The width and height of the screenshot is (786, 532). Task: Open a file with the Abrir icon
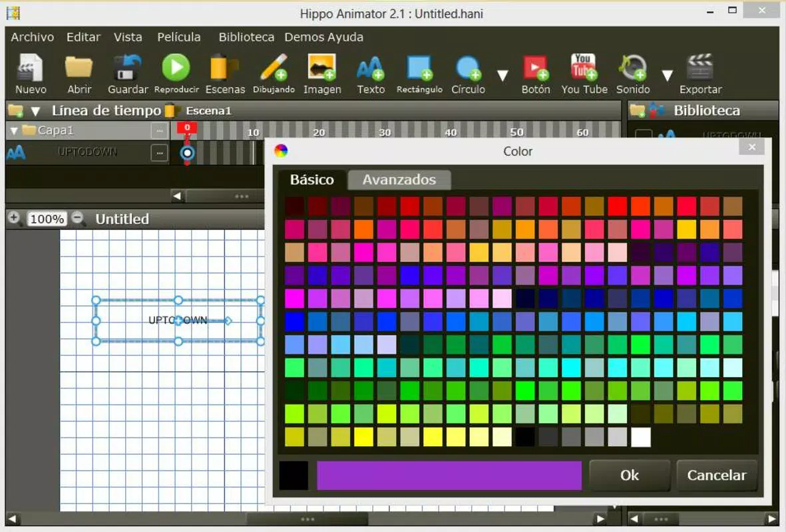click(79, 73)
